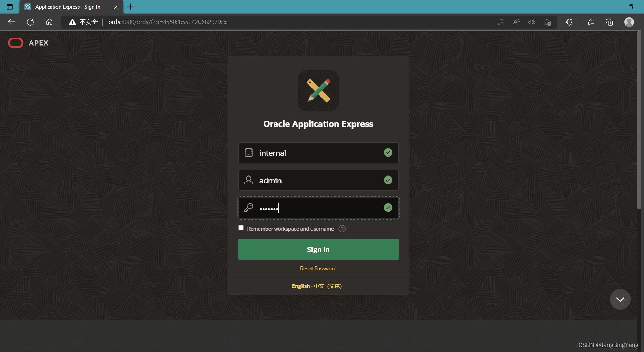Open the Collections icon
This screenshot has width=644, height=352.
(x=609, y=22)
